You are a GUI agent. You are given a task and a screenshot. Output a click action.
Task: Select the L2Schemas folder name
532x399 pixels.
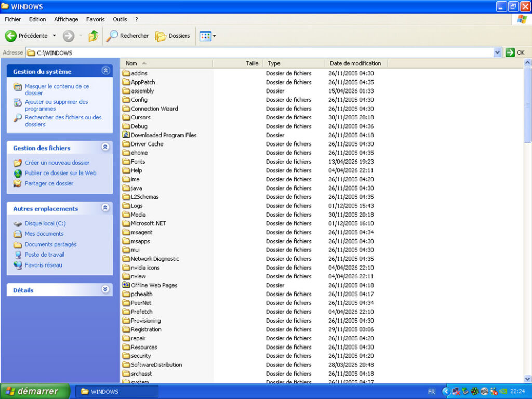[144, 197]
